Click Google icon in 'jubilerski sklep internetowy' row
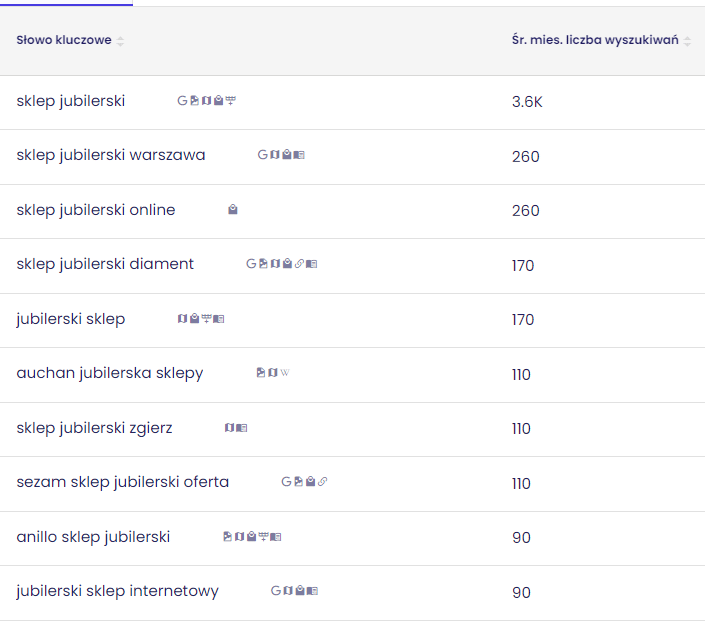Screen dimensions: 705x623 (276, 591)
